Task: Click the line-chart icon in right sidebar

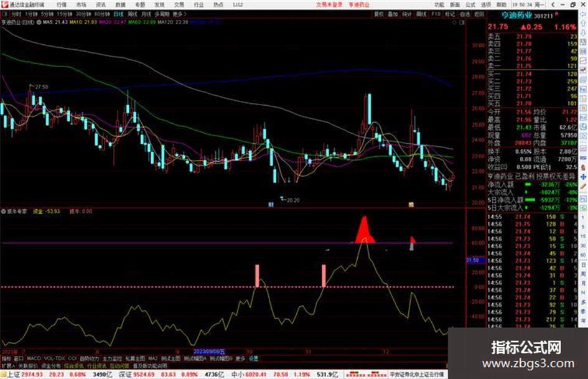Action: (583, 61)
